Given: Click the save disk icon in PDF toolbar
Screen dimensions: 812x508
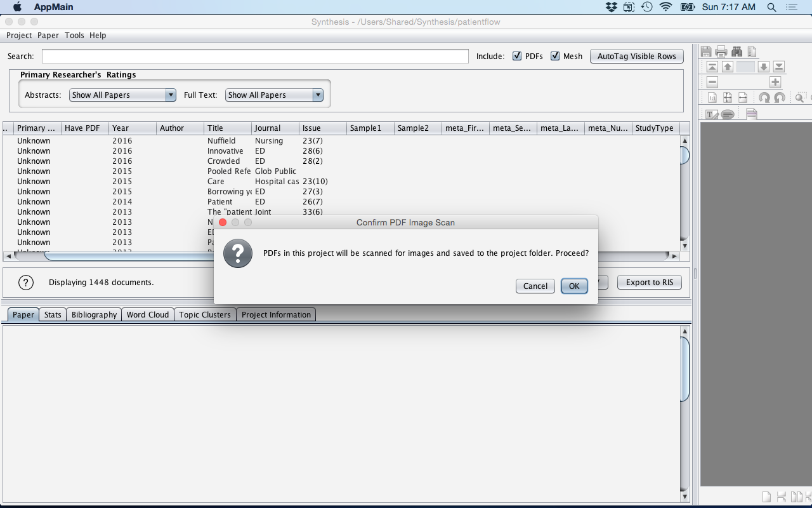Looking at the screenshot, I should point(706,52).
